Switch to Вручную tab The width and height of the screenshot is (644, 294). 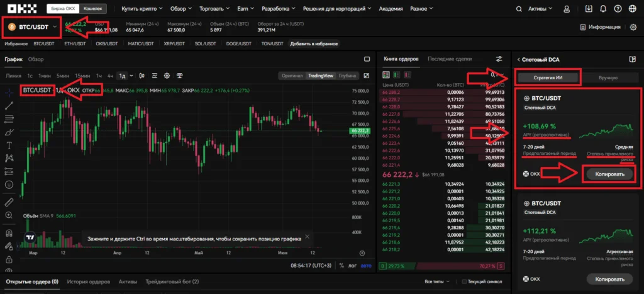point(608,77)
